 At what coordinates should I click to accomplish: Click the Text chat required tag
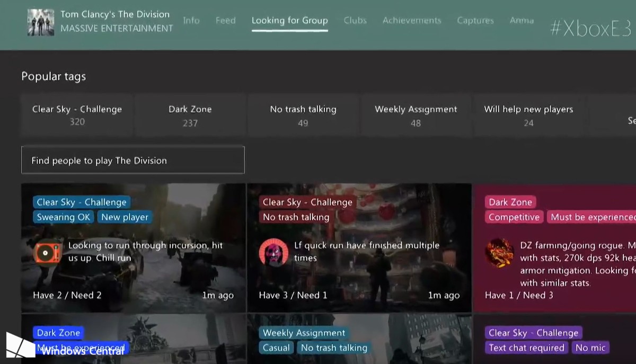(x=526, y=348)
